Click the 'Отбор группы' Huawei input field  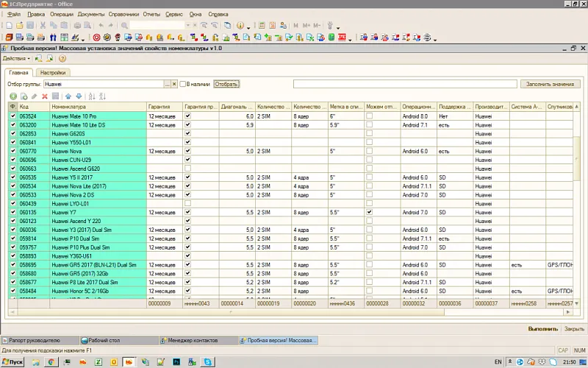(104, 84)
